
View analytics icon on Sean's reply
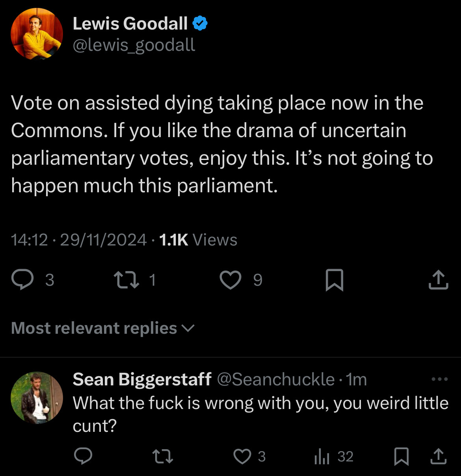pyautogui.click(x=322, y=456)
